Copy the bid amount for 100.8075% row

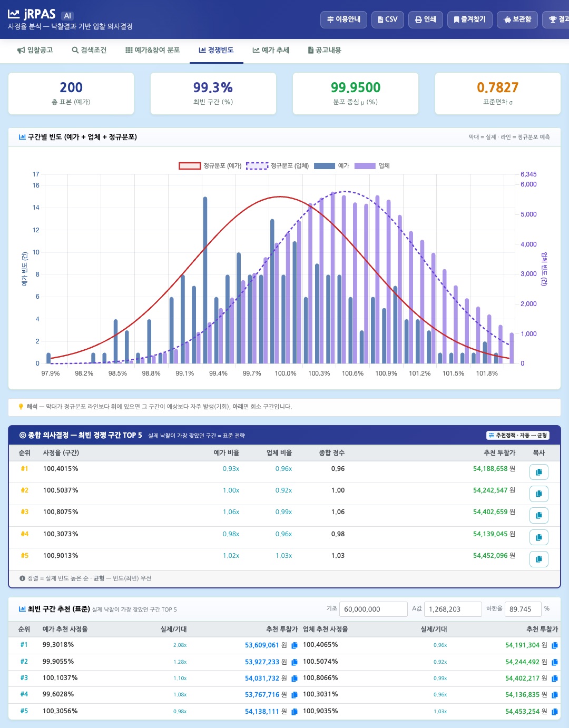point(538,515)
